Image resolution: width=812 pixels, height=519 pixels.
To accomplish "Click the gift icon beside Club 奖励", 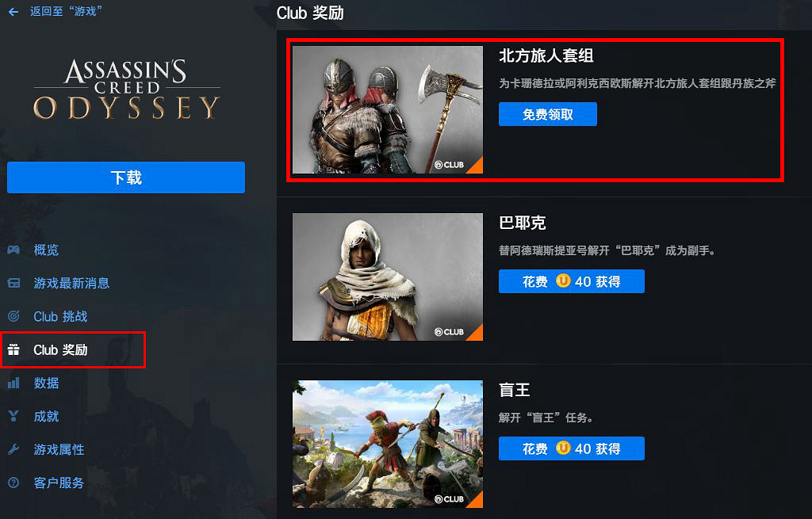I will [x=13, y=349].
